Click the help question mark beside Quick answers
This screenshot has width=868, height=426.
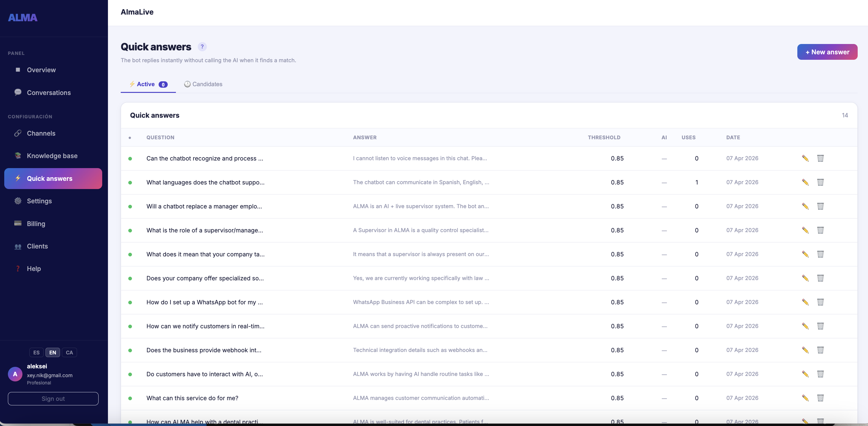click(202, 46)
